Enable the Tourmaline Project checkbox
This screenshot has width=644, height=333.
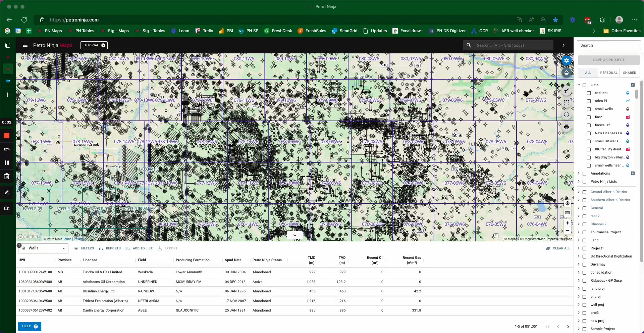tap(584, 232)
